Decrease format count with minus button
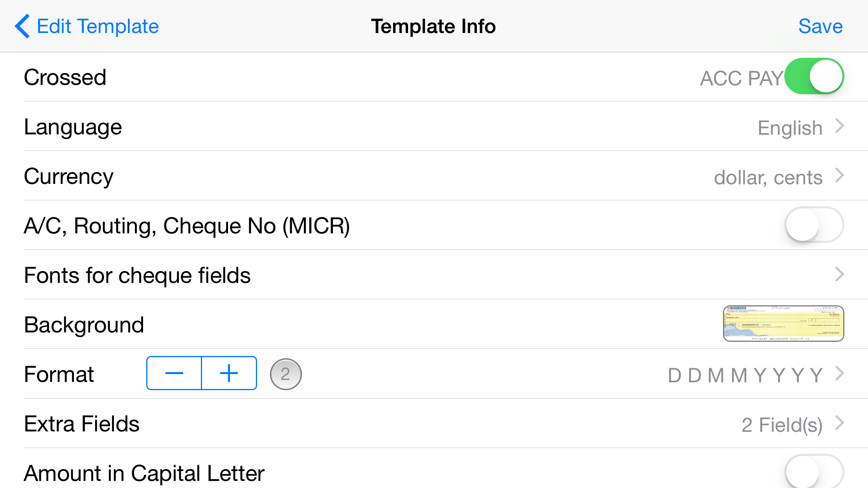 point(174,373)
